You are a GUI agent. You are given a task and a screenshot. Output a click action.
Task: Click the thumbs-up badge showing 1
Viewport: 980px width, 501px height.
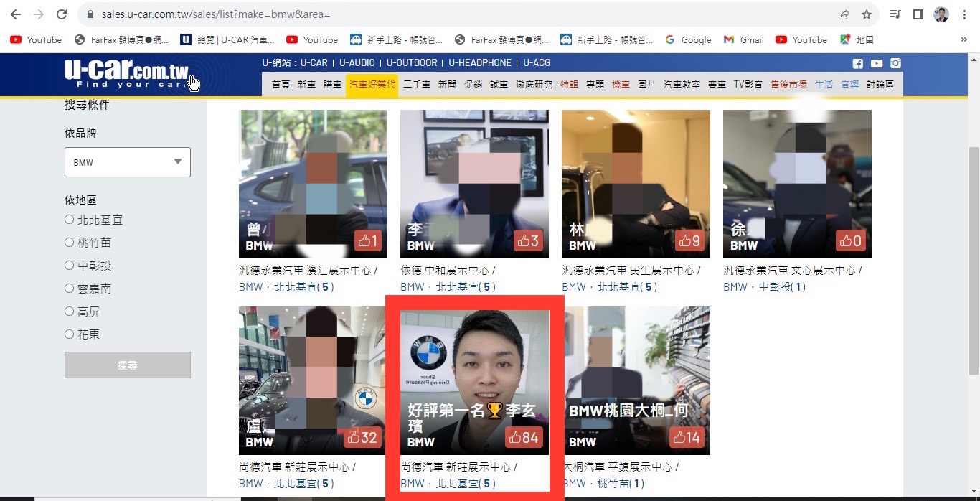click(x=368, y=241)
